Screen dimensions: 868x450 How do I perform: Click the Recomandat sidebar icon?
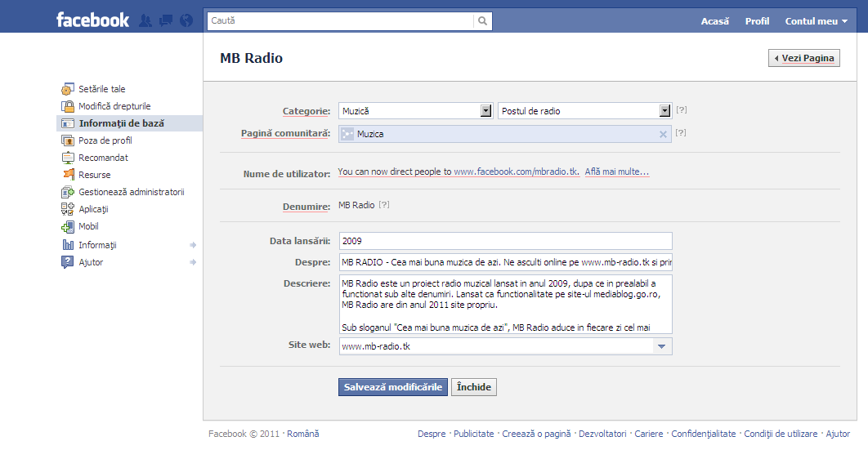[x=68, y=158]
